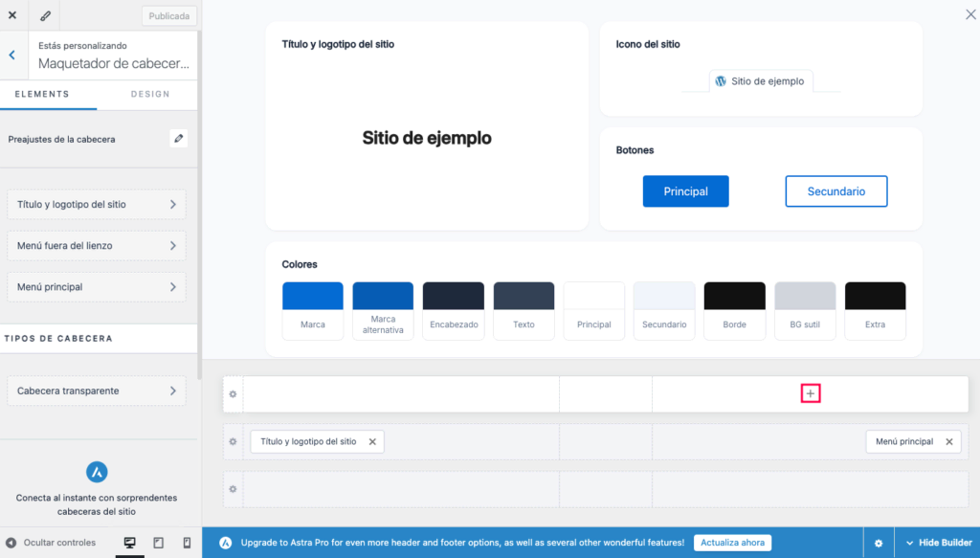Pick the 'Borde' color swatch
The image size is (980, 558).
point(734,310)
